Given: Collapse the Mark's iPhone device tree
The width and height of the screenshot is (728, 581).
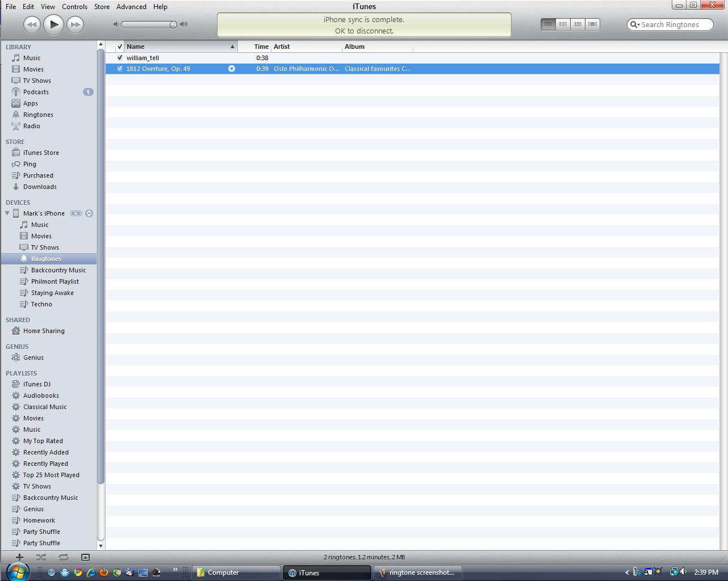Looking at the screenshot, I should pyautogui.click(x=7, y=213).
